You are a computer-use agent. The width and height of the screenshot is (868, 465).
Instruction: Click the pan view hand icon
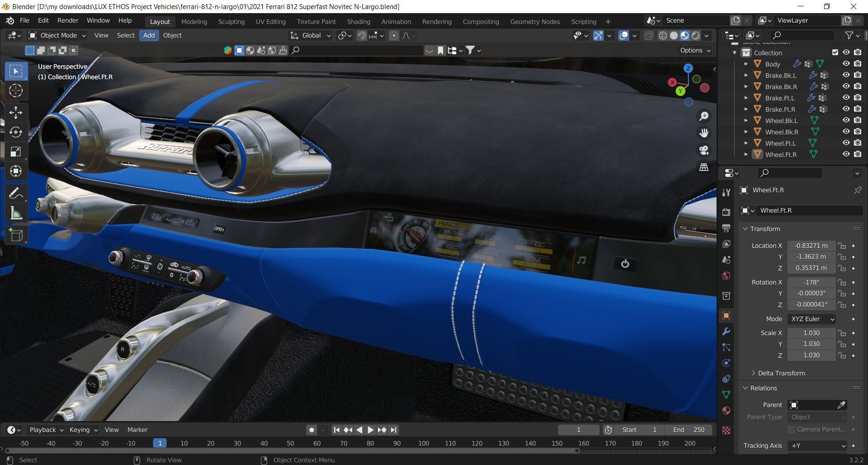click(704, 133)
